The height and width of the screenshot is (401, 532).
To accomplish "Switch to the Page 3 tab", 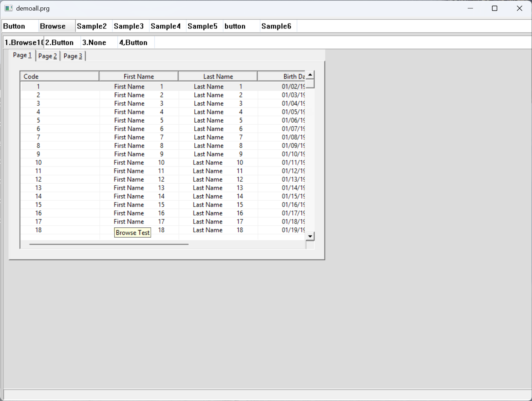I will click(73, 56).
